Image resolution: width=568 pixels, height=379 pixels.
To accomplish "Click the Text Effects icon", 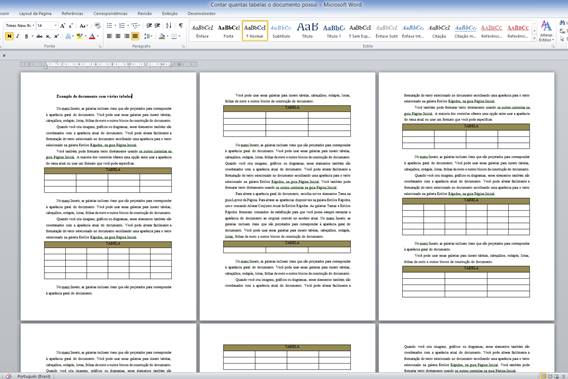I will coord(68,36).
